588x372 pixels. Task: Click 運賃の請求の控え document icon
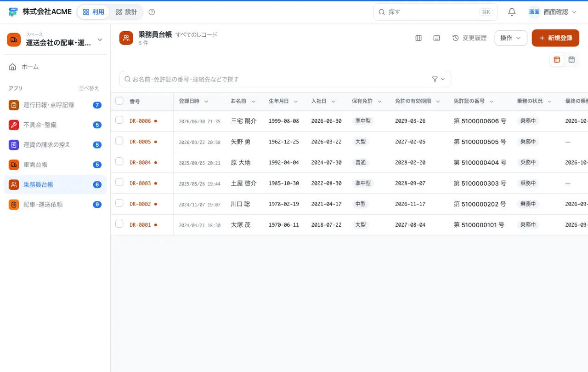tap(14, 144)
